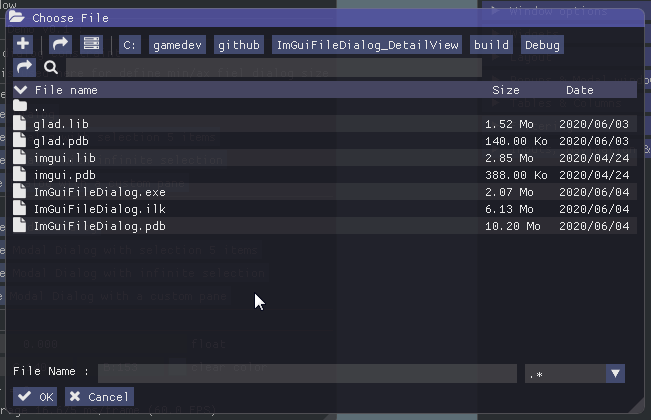
Task: Click the 388.00 Ko size value
Action: tap(516, 175)
